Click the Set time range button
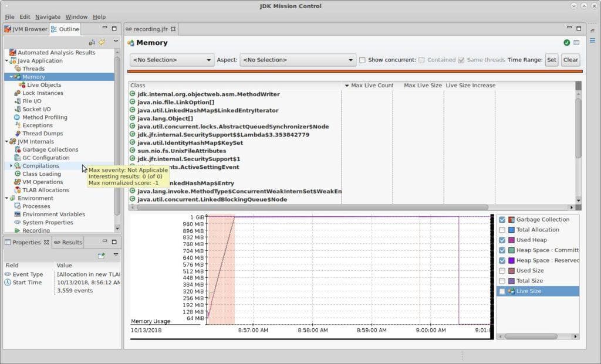The width and height of the screenshot is (601, 364). tap(552, 60)
